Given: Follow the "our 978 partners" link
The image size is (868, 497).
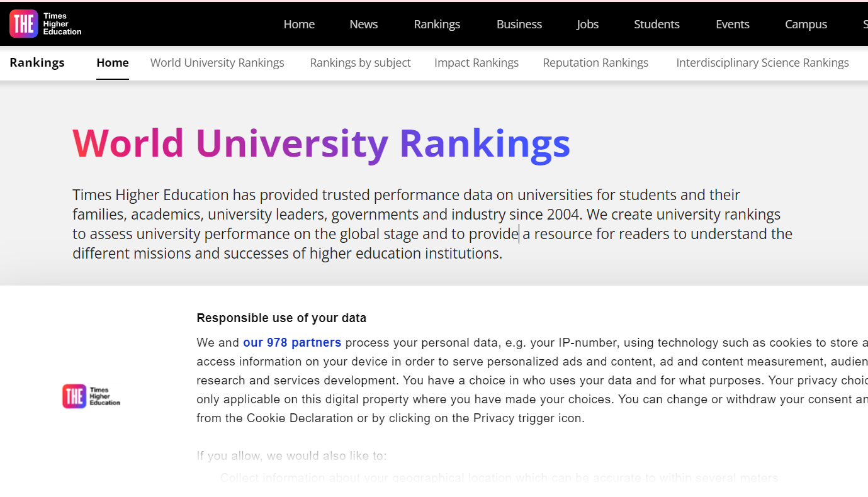Looking at the screenshot, I should click(292, 343).
